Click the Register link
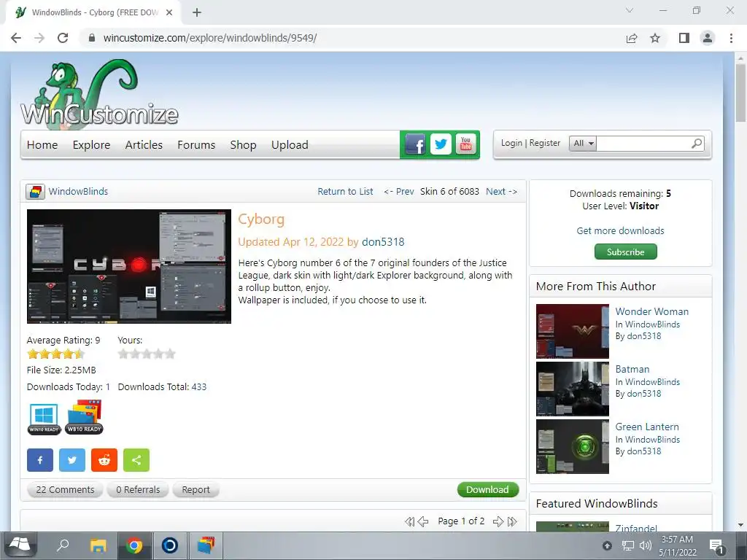 (x=545, y=143)
